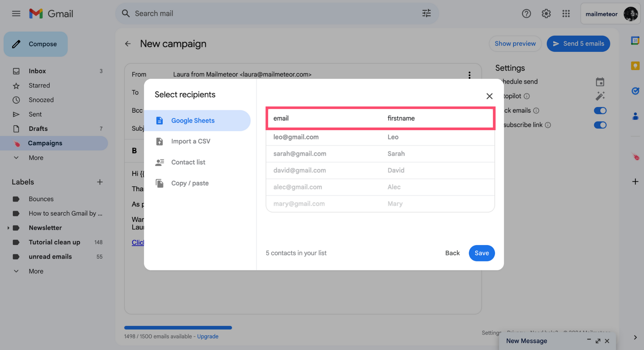Show Track emails info icon

click(536, 111)
